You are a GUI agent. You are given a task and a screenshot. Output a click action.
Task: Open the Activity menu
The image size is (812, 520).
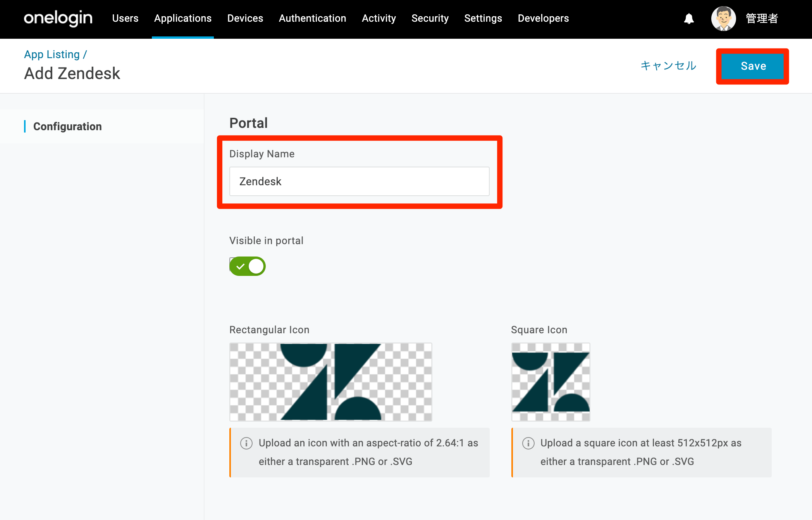pos(379,18)
